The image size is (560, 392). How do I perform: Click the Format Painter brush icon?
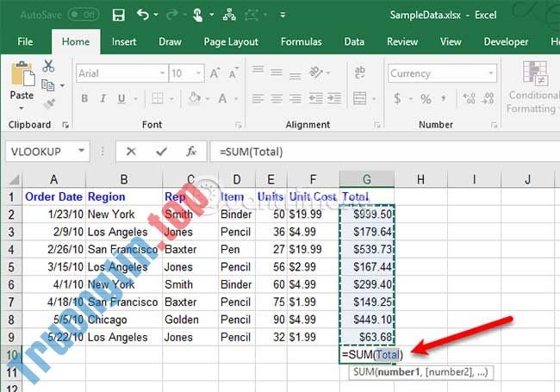coord(49,104)
